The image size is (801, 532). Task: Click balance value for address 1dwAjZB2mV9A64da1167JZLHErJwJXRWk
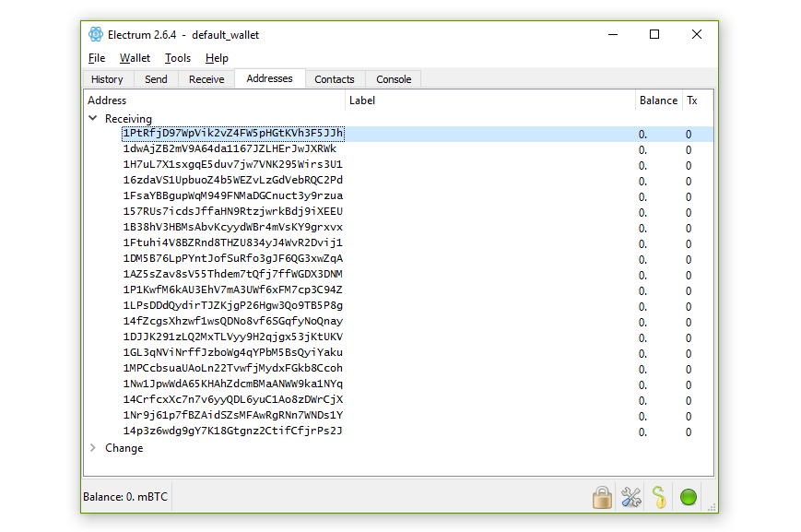[642, 150]
